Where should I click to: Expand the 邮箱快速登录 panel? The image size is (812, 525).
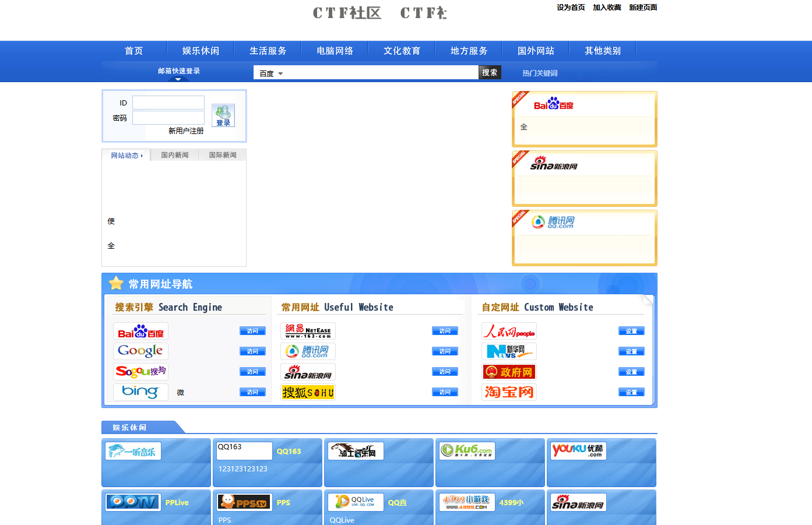178,71
